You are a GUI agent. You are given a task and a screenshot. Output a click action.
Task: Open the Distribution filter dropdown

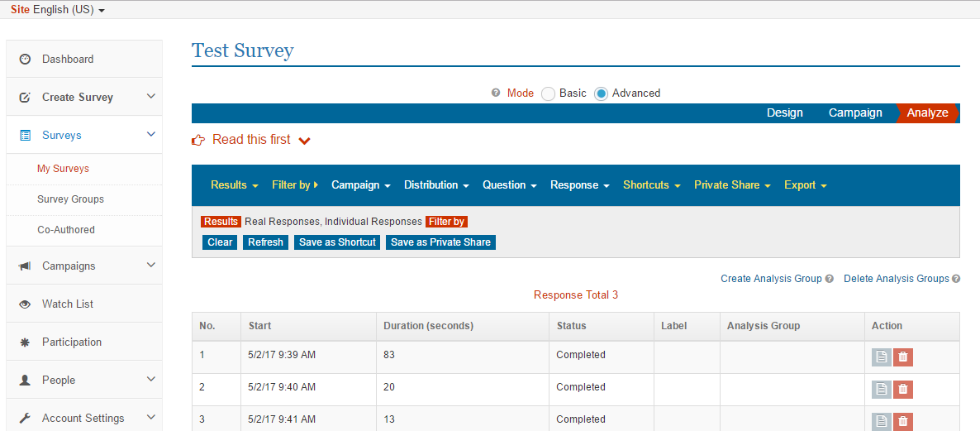point(437,185)
